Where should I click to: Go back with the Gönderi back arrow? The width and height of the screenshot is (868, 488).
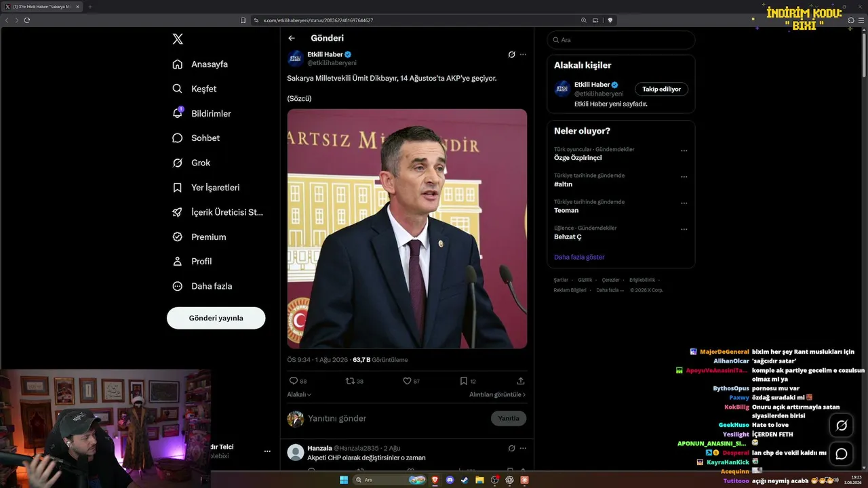click(292, 39)
